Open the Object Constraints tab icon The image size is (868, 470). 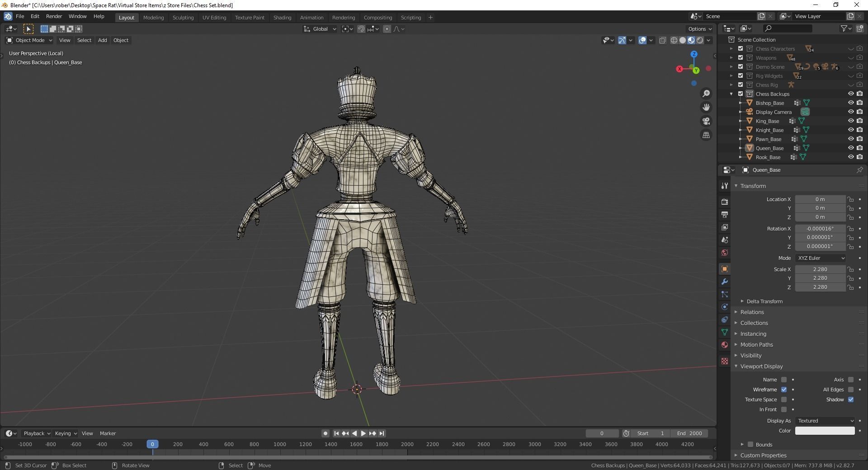[x=725, y=320]
